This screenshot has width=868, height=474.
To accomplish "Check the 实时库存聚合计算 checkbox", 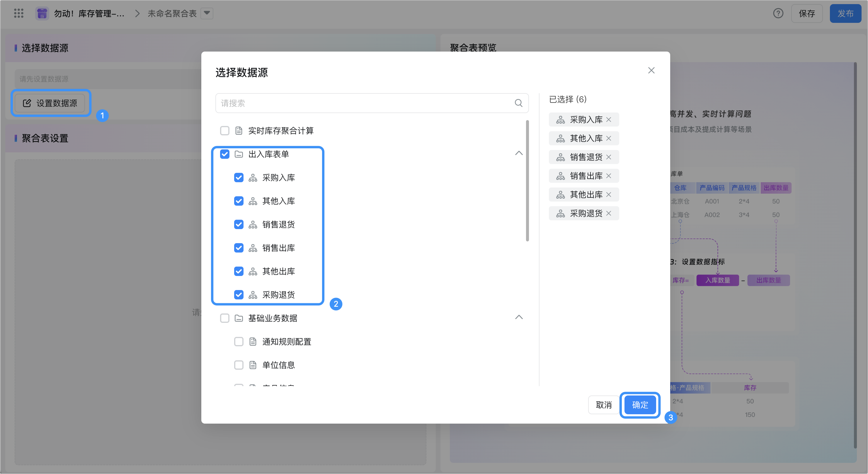I will coord(224,131).
